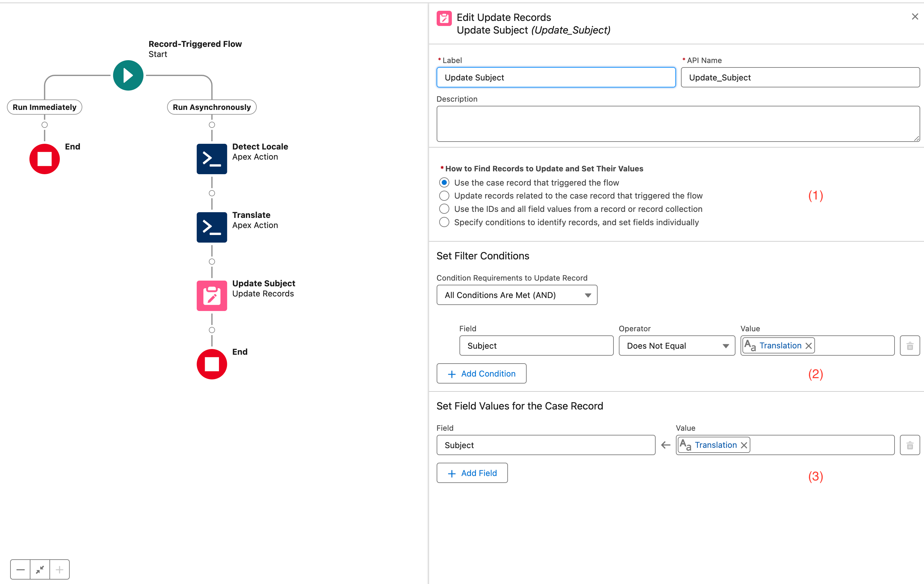Delete the Subject filter condition row

click(909, 346)
